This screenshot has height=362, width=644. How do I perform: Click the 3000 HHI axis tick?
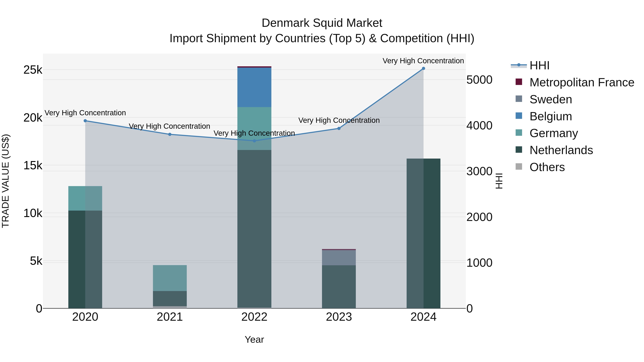pos(479,171)
